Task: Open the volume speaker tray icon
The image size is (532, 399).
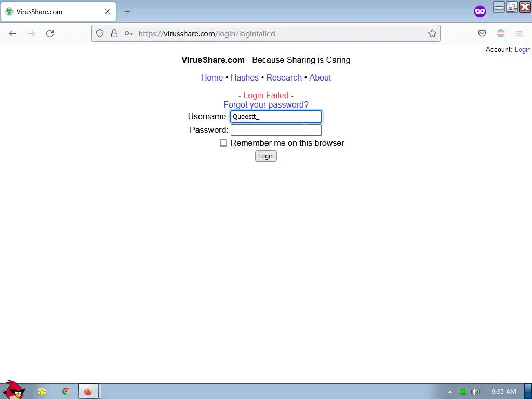Action: tap(475, 392)
